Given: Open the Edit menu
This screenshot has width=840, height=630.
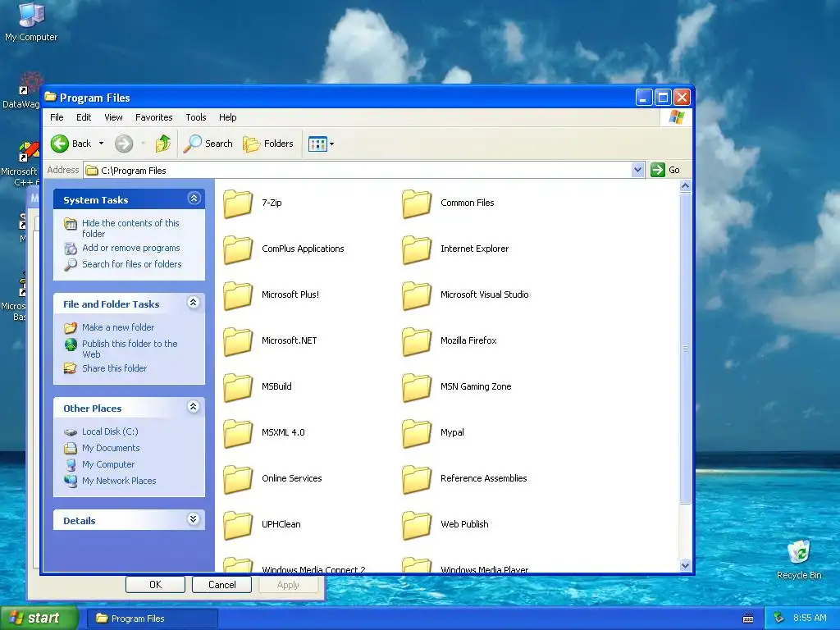Looking at the screenshot, I should tap(84, 117).
